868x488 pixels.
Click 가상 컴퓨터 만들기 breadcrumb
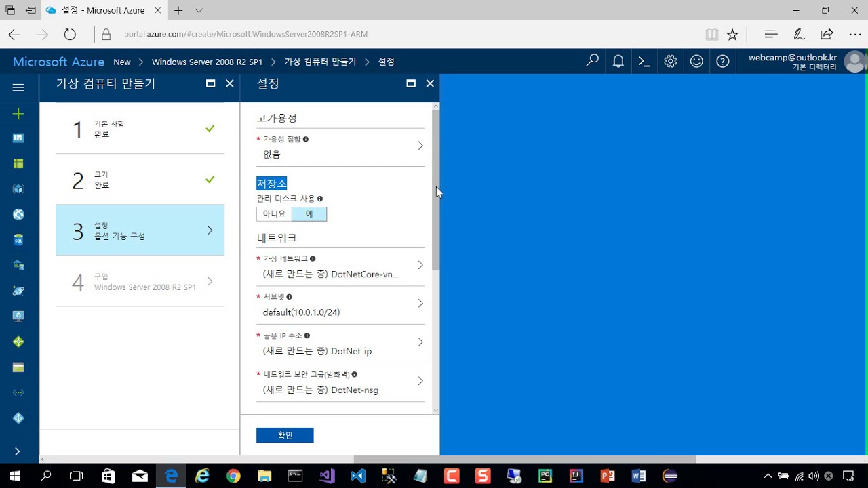(x=320, y=62)
